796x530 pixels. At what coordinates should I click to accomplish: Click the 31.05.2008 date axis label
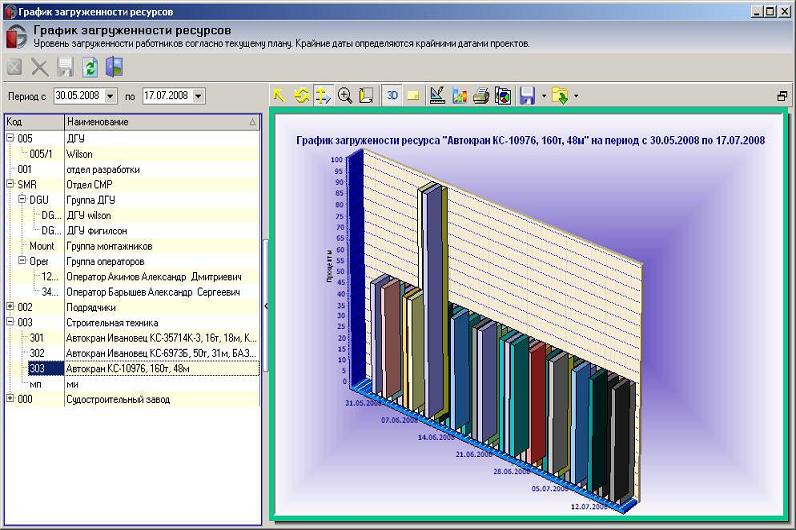[363, 403]
